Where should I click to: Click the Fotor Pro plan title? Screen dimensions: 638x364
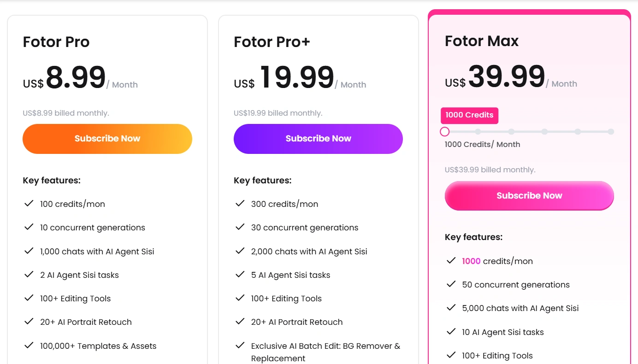click(x=56, y=42)
